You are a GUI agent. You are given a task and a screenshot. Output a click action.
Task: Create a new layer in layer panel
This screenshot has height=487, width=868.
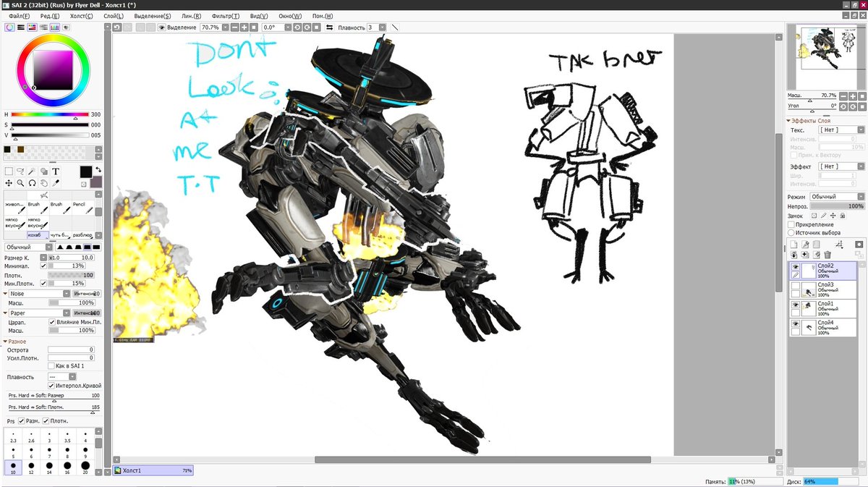pos(793,245)
